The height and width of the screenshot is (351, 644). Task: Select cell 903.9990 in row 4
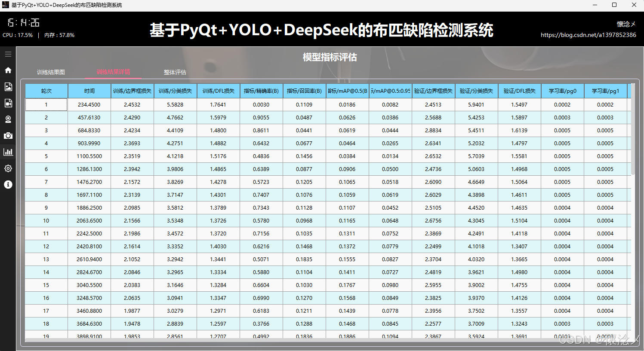[89, 143]
